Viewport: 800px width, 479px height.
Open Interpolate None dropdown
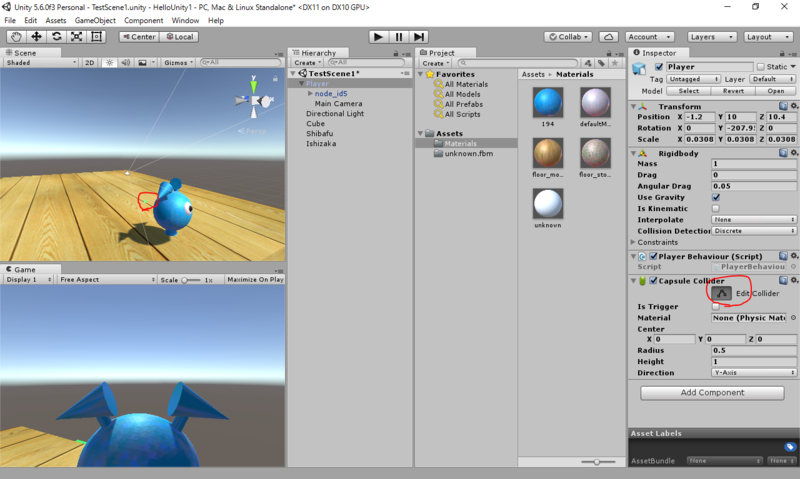(x=754, y=220)
